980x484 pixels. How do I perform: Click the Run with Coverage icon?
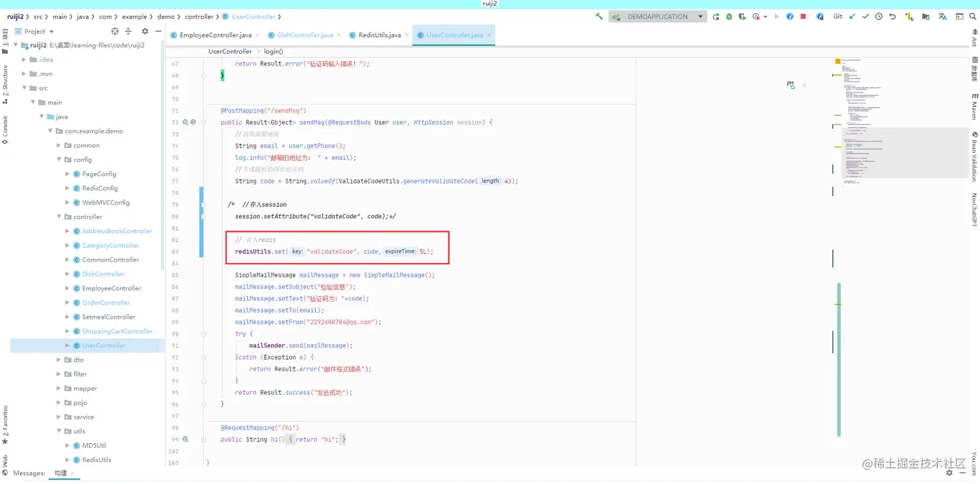pyautogui.click(x=742, y=16)
